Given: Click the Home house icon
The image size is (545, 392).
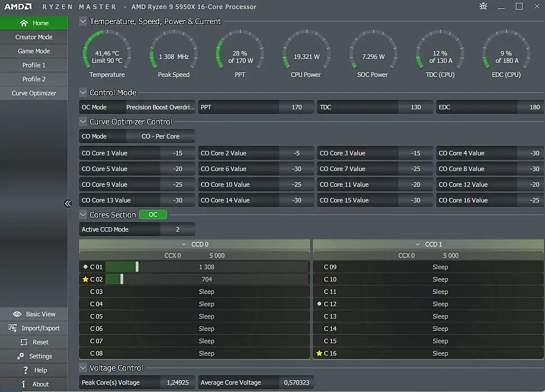Looking at the screenshot, I should click(x=24, y=23).
